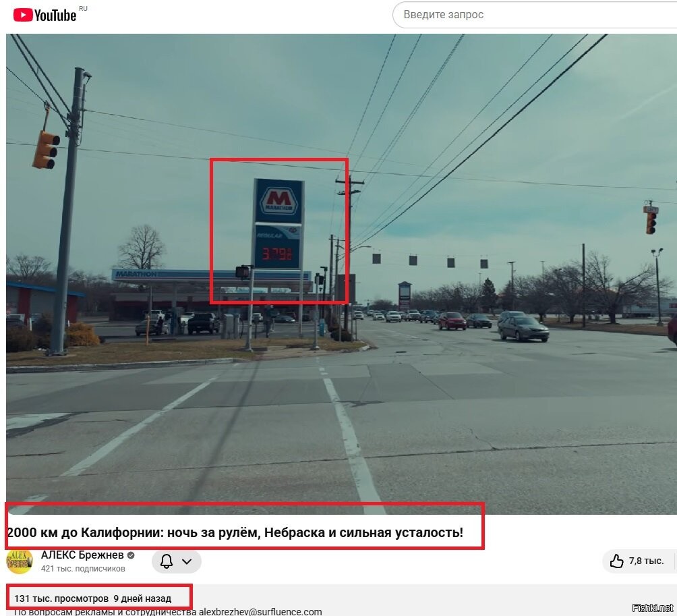This screenshot has height=616, width=677.
Task: Like the video with thumbs-up icon
Action: [x=616, y=561]
